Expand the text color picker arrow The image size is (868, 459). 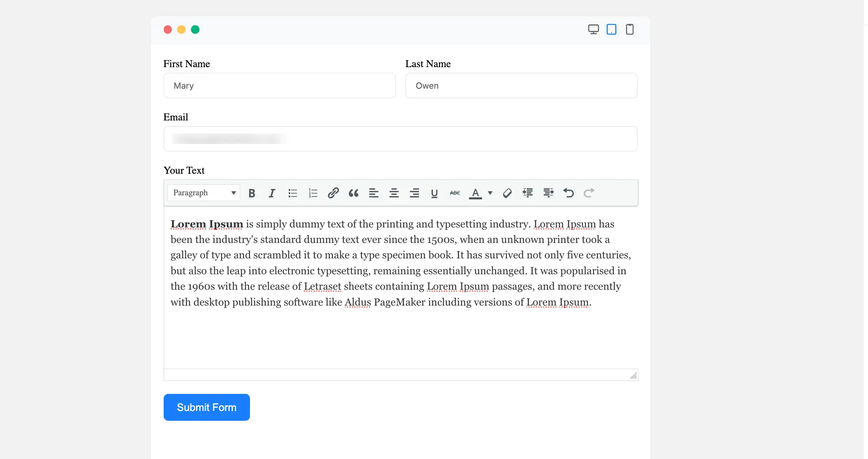point(490,193)
